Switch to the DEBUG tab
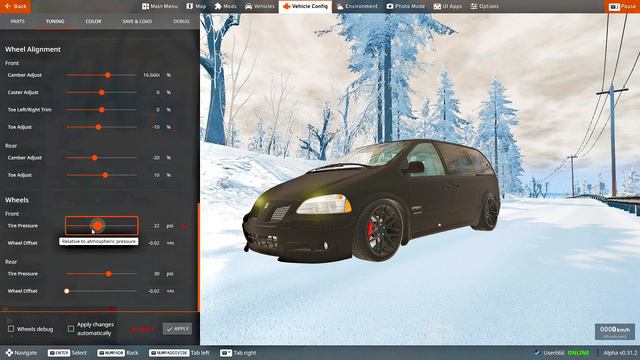Viewport: 640px width, 360px height. click(181, 21)
